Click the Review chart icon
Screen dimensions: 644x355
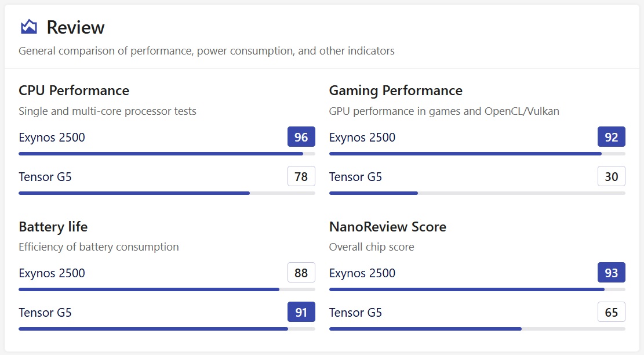pos(28,27)
